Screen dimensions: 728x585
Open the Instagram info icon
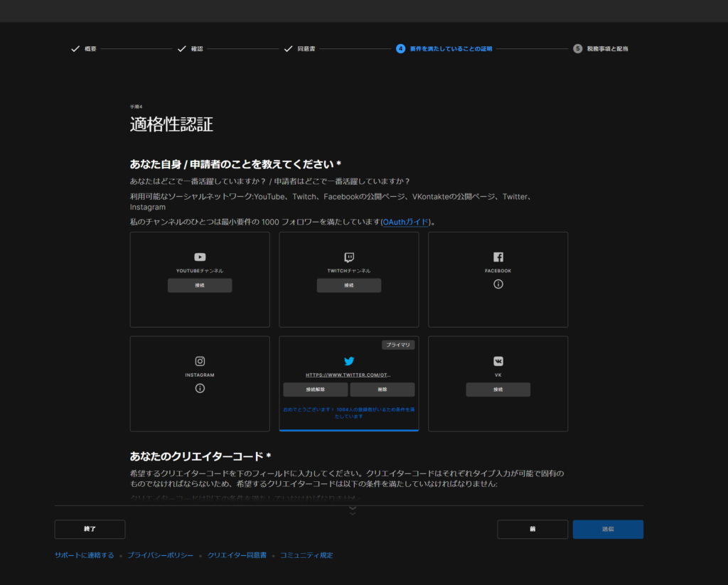click(x=200, y=388)
